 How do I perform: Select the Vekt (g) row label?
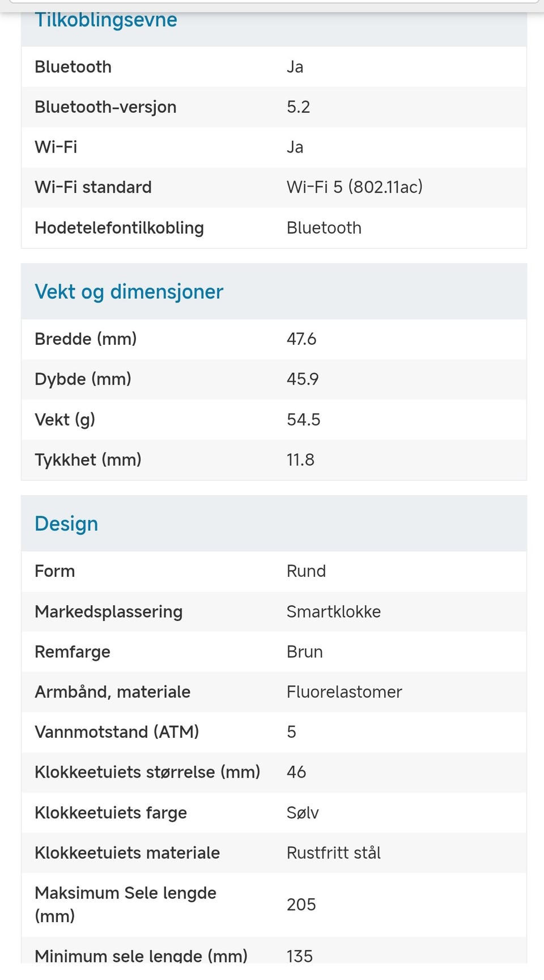point(65,420)
